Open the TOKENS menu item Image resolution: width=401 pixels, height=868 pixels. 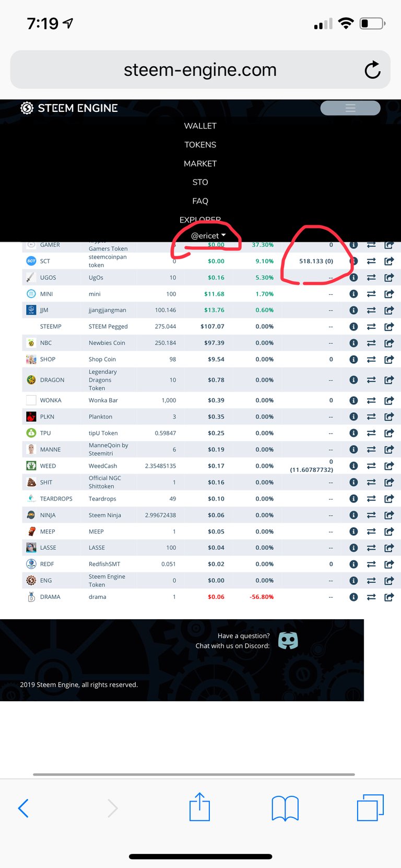(x=200, y=145)
